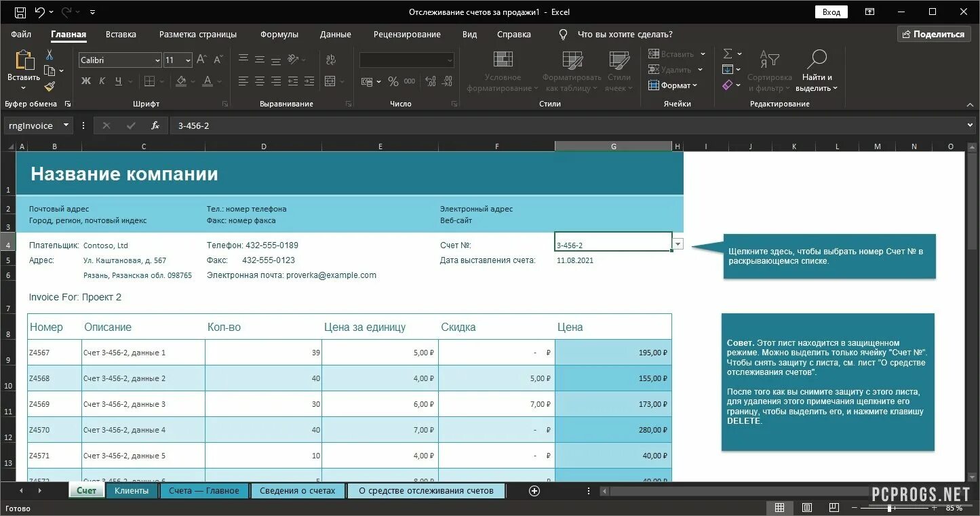Click the Вход sign-in button
Image resolution: width=980 pixels, height=516 pixels.
tap(831, 12)
